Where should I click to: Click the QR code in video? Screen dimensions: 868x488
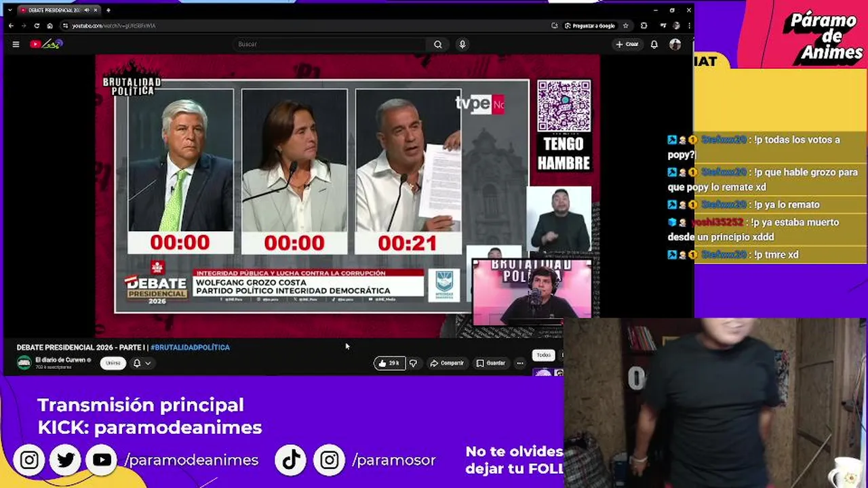click(564, 106)
